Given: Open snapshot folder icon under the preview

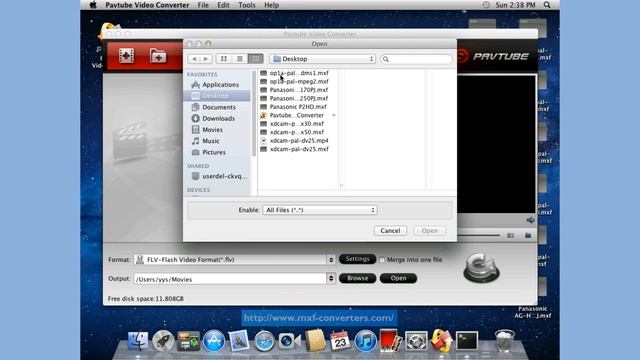Looking at the screenshot, I should tap(528, 236).
